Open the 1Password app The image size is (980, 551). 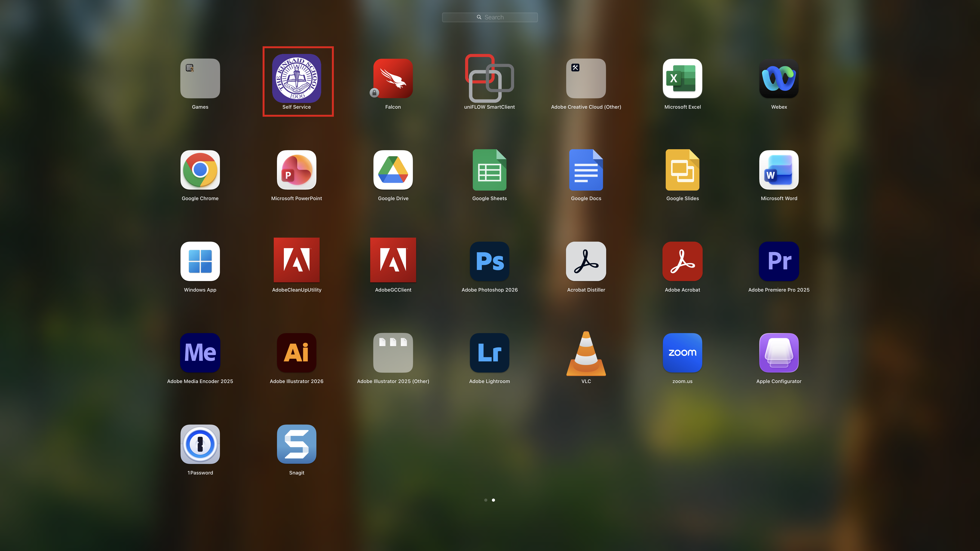click(200, 444)
